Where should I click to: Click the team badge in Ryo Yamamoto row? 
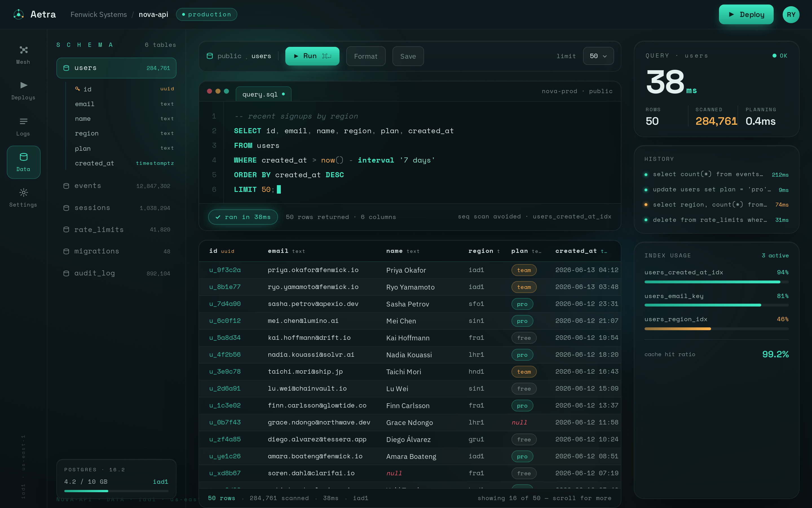coord(524,287)
